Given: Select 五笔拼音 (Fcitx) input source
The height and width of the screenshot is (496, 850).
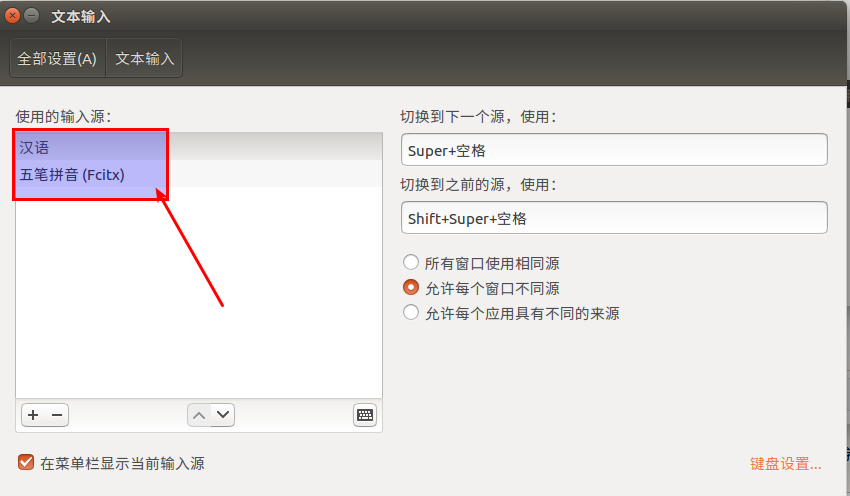Looking at the screenshot, I should click(199, 174).
